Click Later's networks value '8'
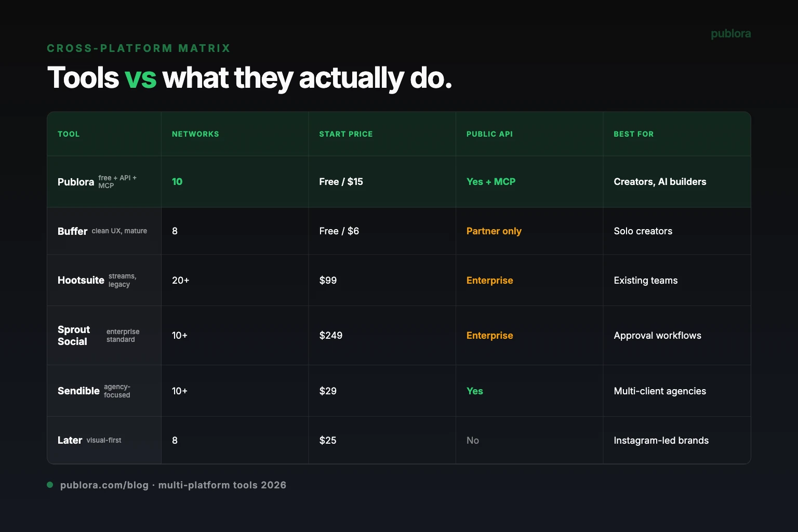The width and height of the screenshot is (798, 532). [x=175, y=441]
